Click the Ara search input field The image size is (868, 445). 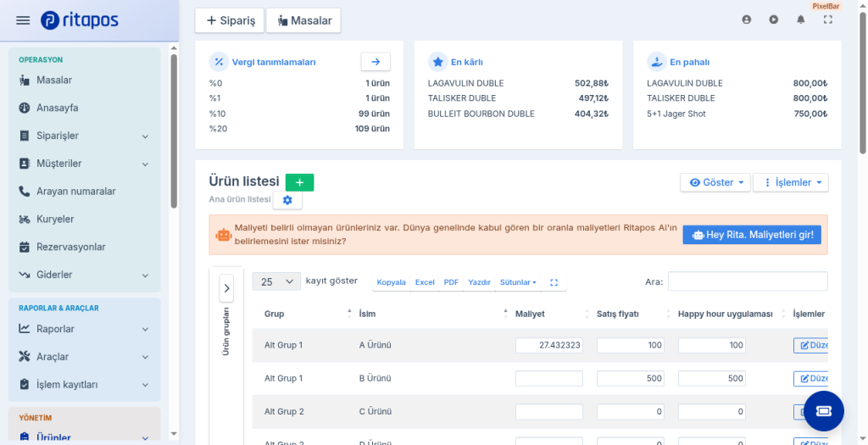[748, 281]
